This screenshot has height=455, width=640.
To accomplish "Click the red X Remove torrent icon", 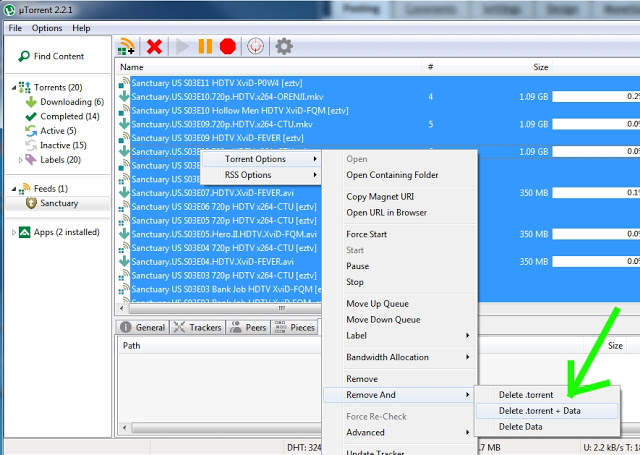I will pos(154,46).
